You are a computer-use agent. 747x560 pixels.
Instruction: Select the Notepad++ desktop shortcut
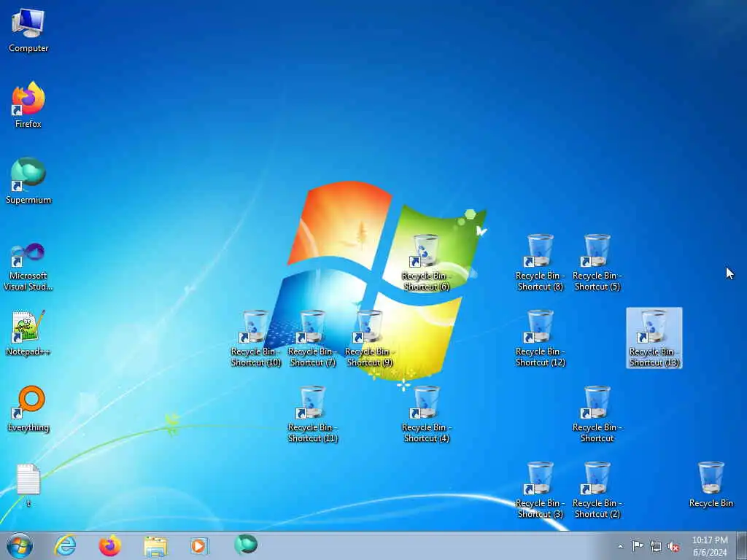[x=28, y=332]
